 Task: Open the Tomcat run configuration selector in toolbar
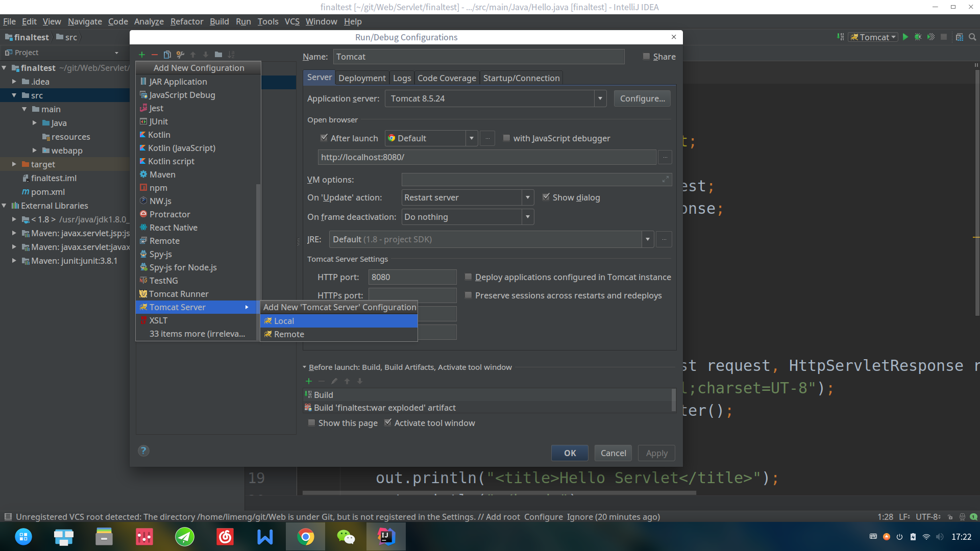point(873,37)
